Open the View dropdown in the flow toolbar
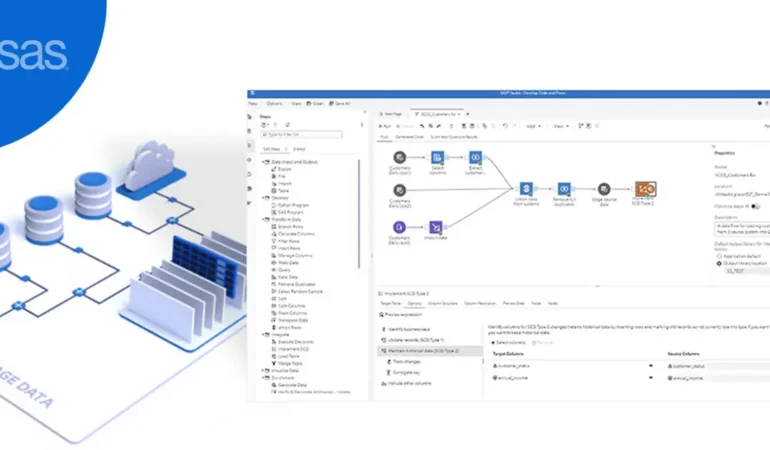Image resolution: width=770 pixels, height=450 pixels. pyautogui.click(x=561, y=126)
